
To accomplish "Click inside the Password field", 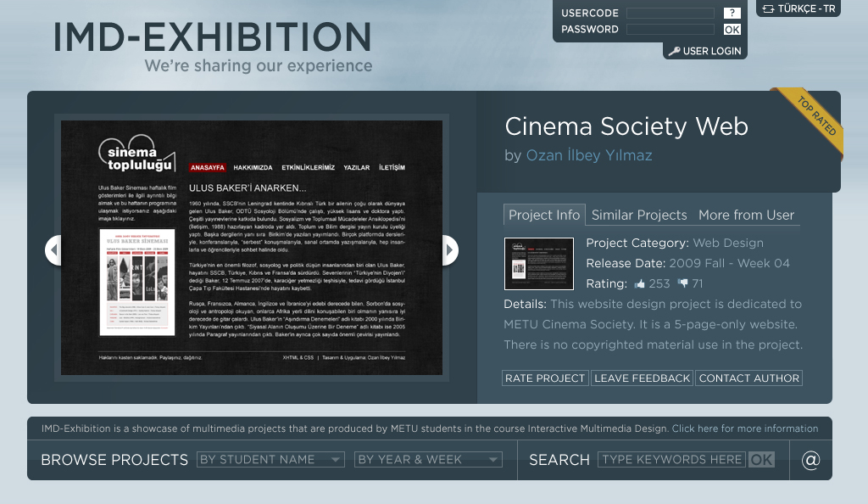I will (670, 30).
